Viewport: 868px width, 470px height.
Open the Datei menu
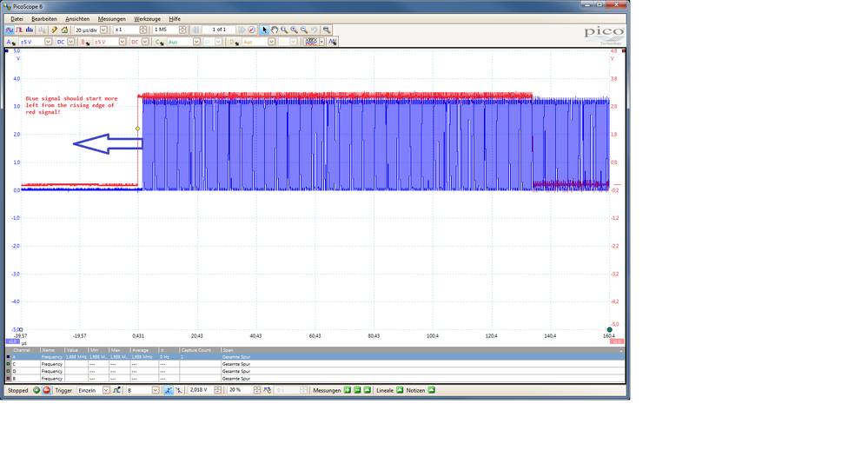[17, 19]
